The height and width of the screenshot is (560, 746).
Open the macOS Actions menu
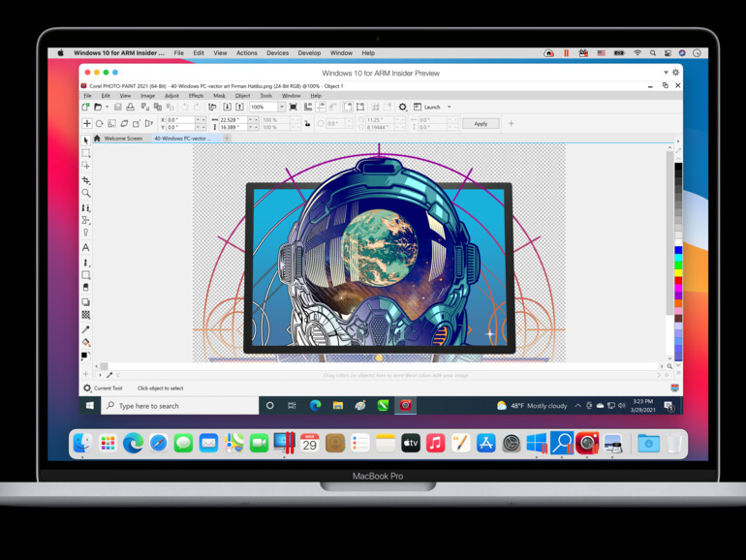point(246,53)
